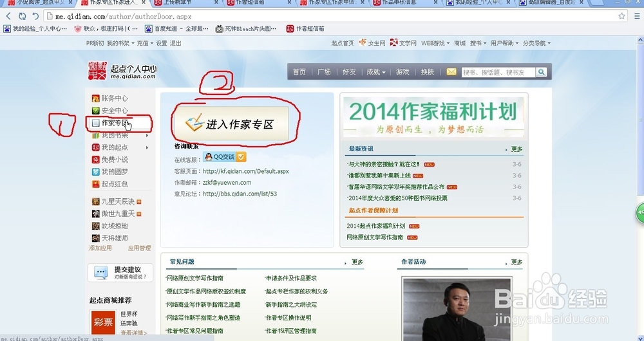Open messages envelope icon
The image size is (644, 341).
451,72
